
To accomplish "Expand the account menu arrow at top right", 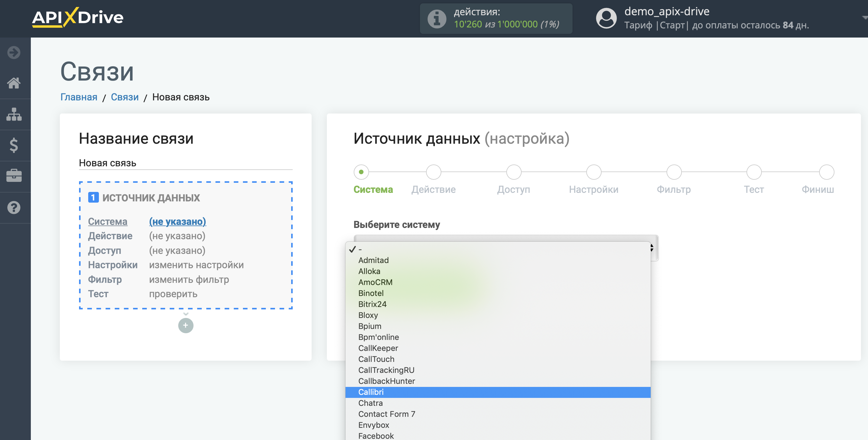I will [x=864, y=17].
